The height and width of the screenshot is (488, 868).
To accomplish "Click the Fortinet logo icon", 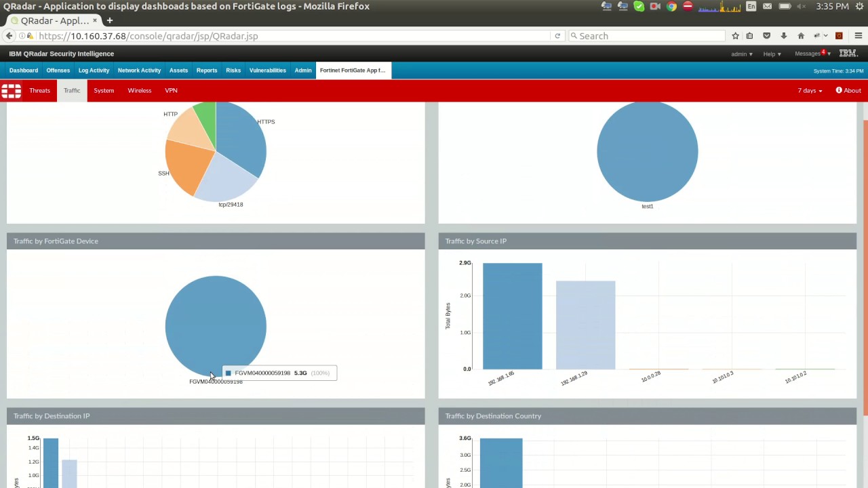I will [11, 91].
